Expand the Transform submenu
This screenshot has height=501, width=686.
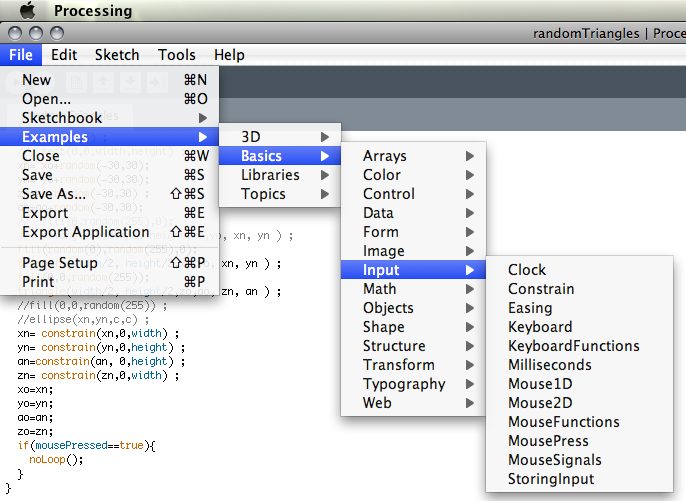(x=413, y=365)
